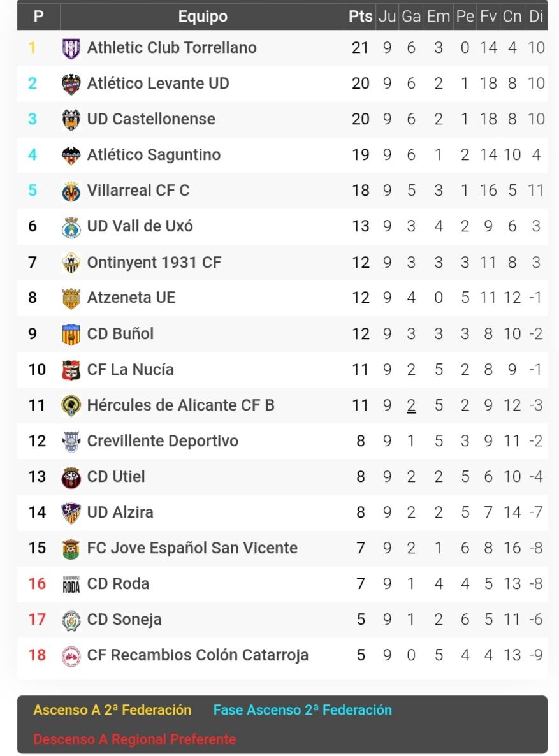Click the CD Roda logo icon
This screenshot has height=756, width=559.
[x=71, y=584]
